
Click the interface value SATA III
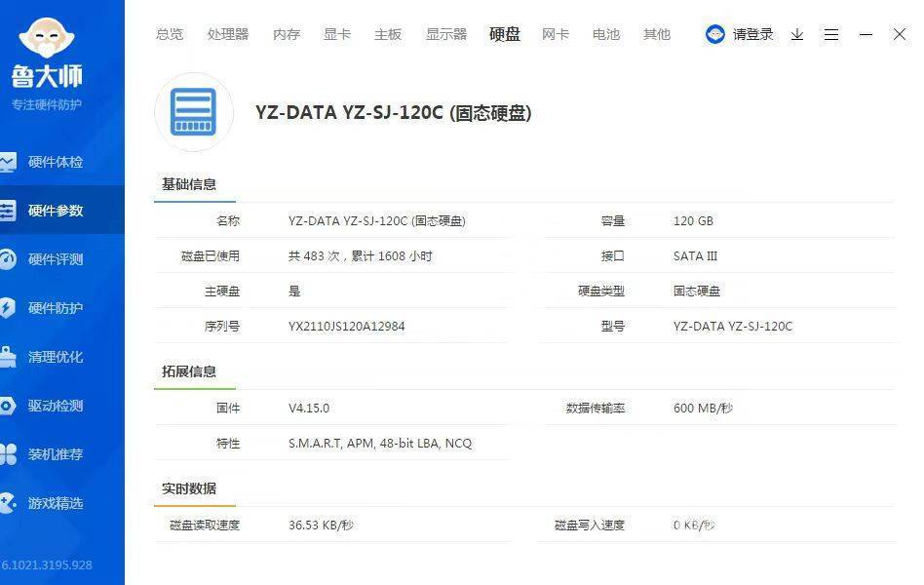pos(695,255)
